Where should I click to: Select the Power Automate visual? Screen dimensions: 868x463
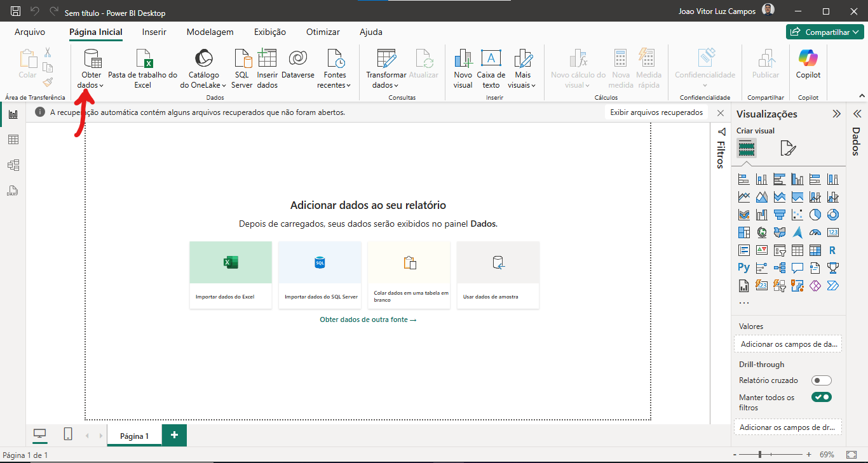pyautogui.click(x=833, y=286)
